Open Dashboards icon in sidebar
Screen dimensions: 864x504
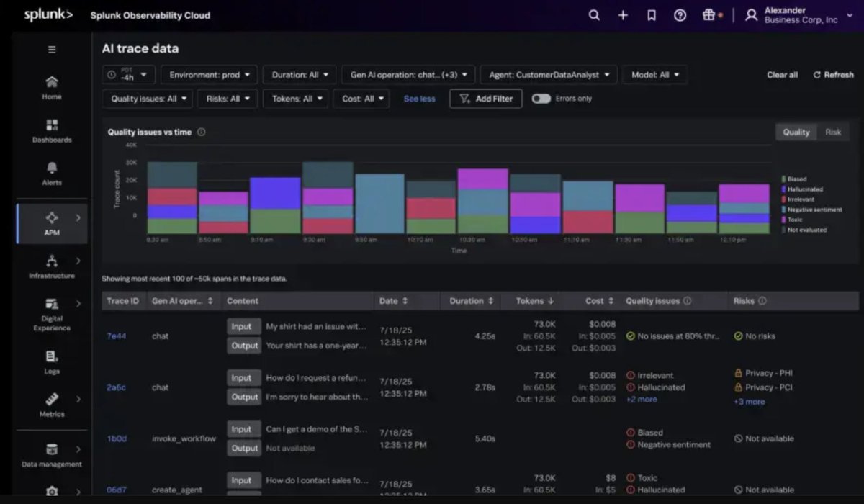click(52, 130)
